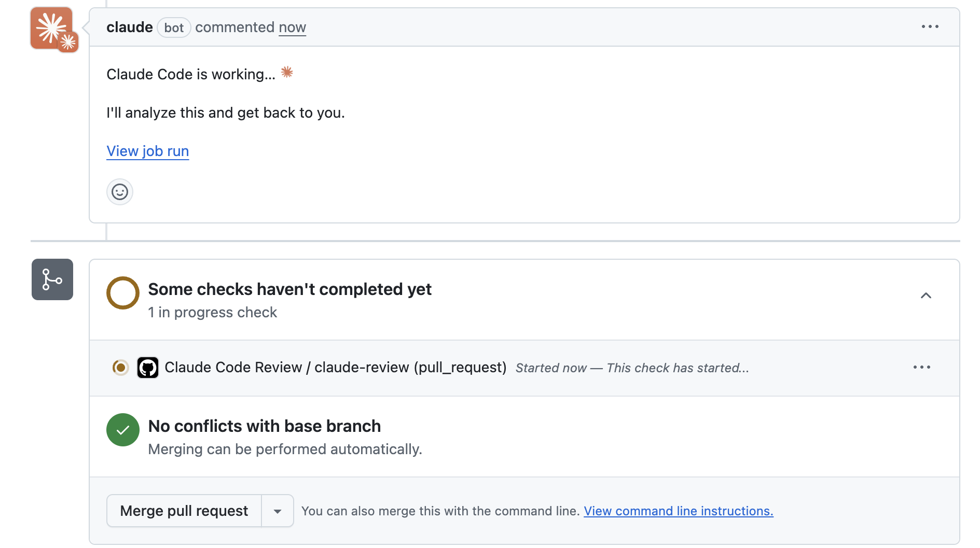This screenshot has width=980, height=548.
Task: Click the GitHub logo on the check row
Action: click(x=148, y=368)
